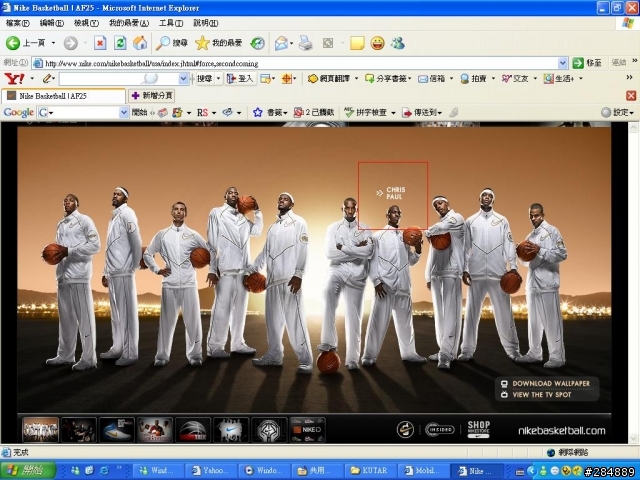Open Favorites with the yellow star icon

(202, 43)
